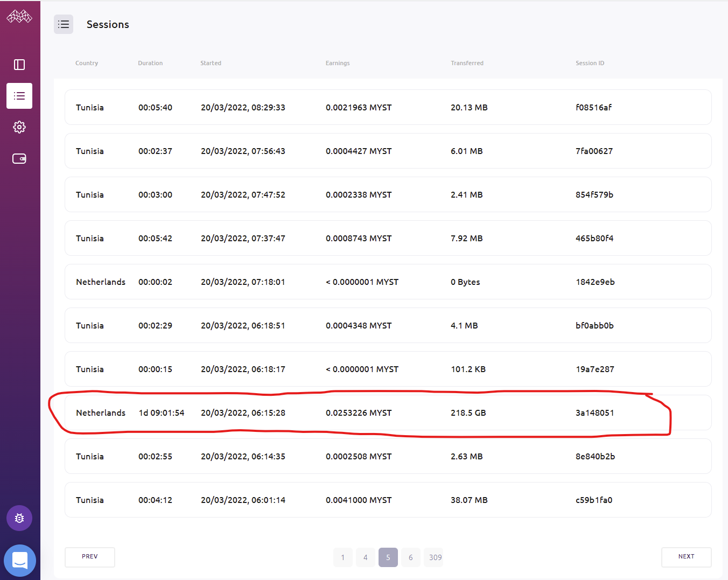
Task: Click transferred value 2.63 MB
Action: point(467,456)
